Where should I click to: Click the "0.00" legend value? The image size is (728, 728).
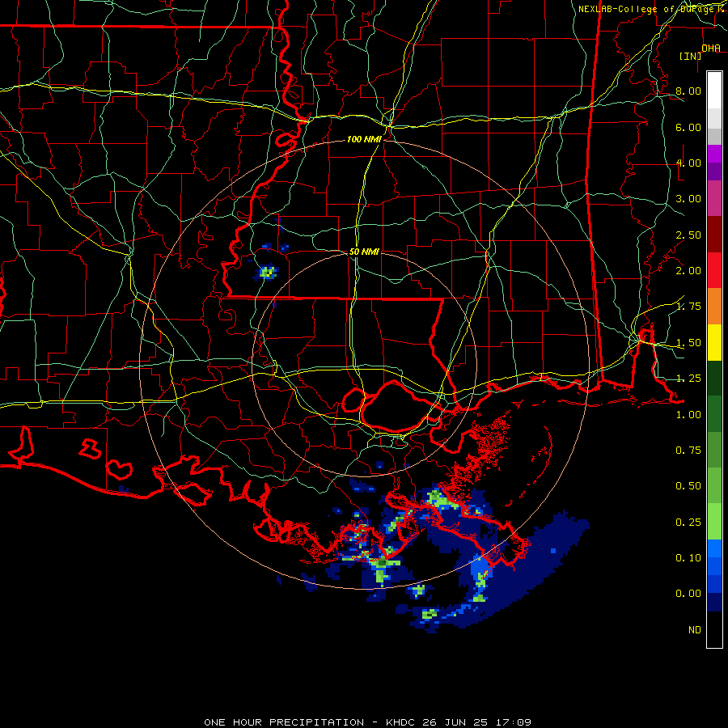688,594
